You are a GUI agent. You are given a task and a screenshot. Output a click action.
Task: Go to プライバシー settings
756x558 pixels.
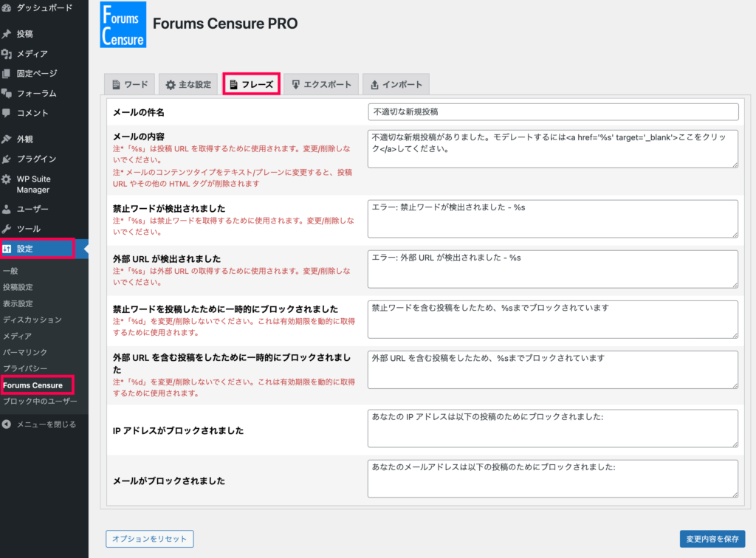point(25,368)
